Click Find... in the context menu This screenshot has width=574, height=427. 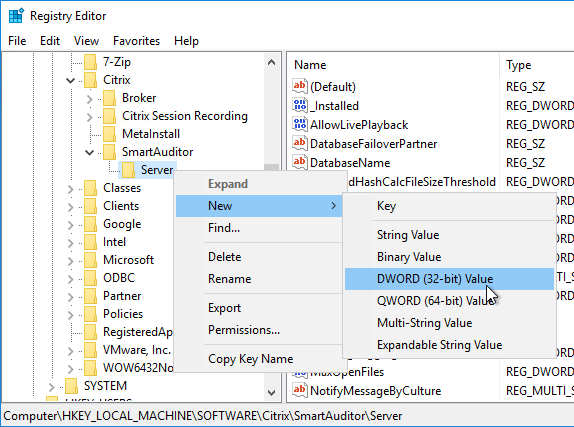click(259, 227)
